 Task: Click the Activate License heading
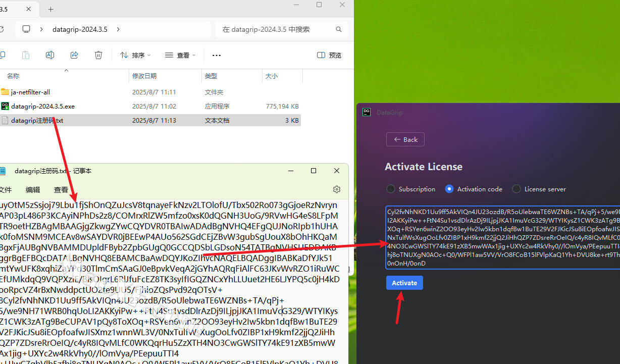click(424, 167)
